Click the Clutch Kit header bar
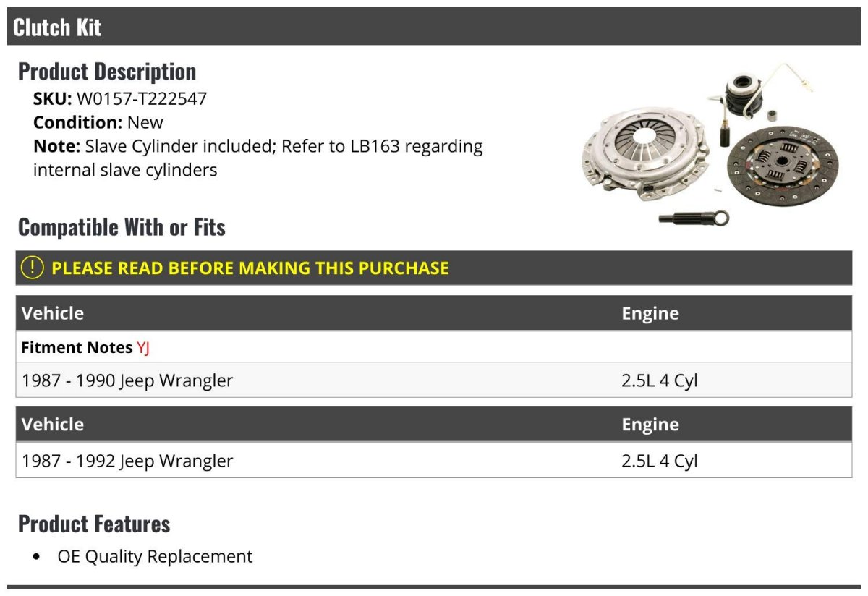The width and height of the screenshot is (868, 596). pos(434,27)
